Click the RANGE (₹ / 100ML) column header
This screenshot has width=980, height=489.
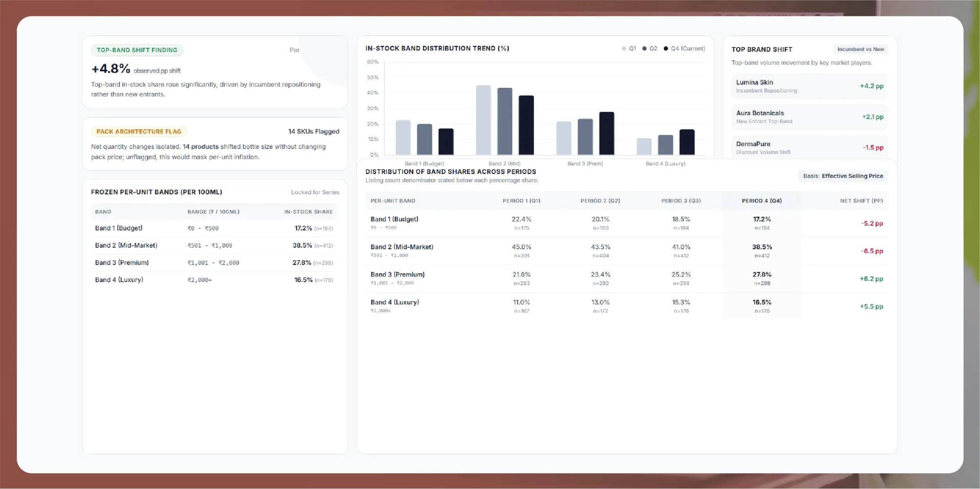pyautogui.click(x=213, y=212)
